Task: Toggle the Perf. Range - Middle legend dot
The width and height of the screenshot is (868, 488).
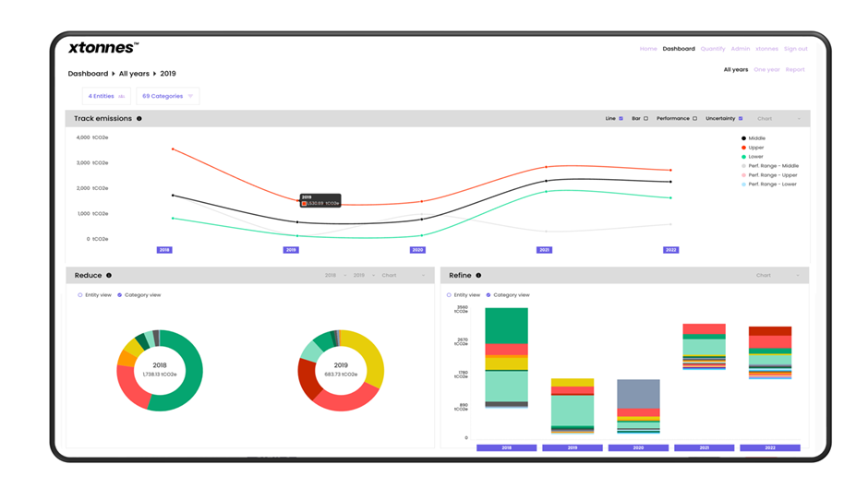Action: (x=743, y=166)
